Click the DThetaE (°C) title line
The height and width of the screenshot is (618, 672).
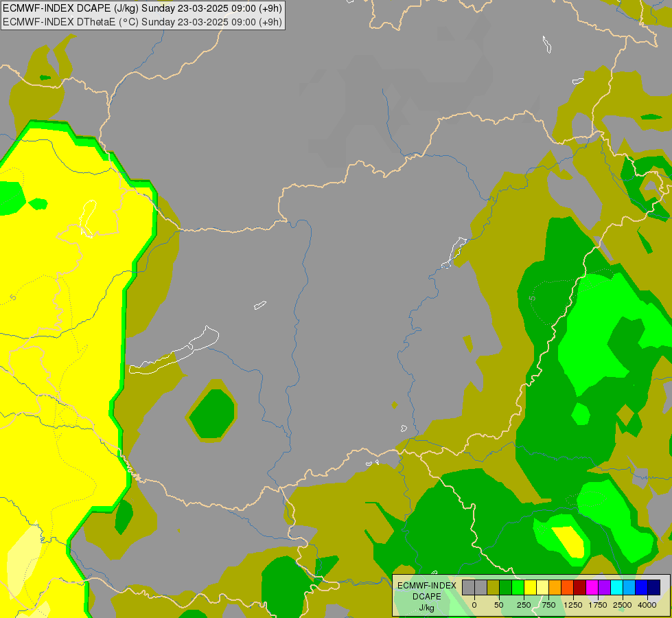[x=142, y=21]
